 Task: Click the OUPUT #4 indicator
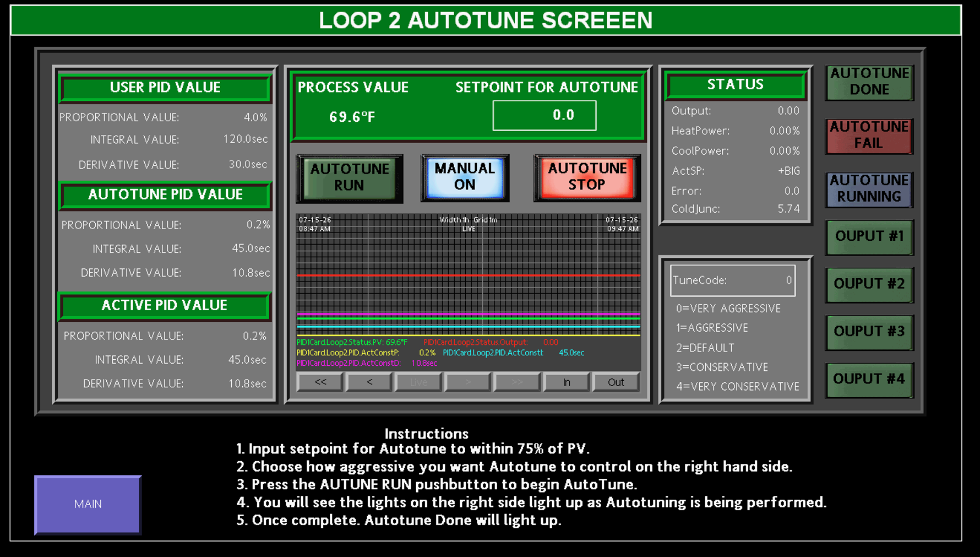869,380
